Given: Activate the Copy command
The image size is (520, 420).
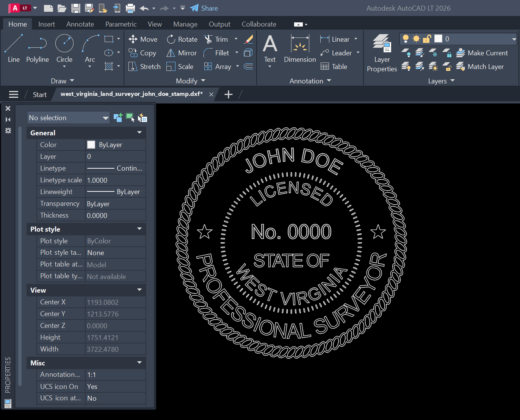Looking at the screenshot, I should coord(142,53).
